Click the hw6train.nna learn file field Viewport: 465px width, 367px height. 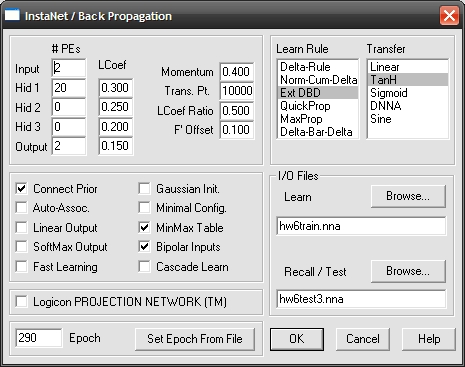[x=361, y=226]
